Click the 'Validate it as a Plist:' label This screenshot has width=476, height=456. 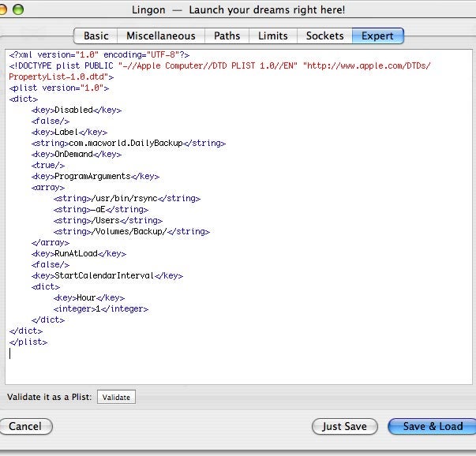pyautogui.click(x=49, y=397)
